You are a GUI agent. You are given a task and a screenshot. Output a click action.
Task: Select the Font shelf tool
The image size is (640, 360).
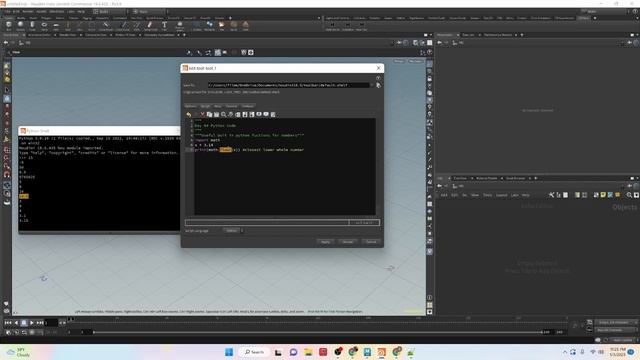click(164, 26)
